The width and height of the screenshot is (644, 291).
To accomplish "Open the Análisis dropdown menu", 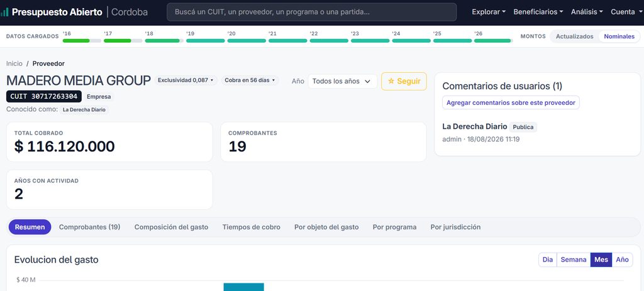I will click(587, 12).
